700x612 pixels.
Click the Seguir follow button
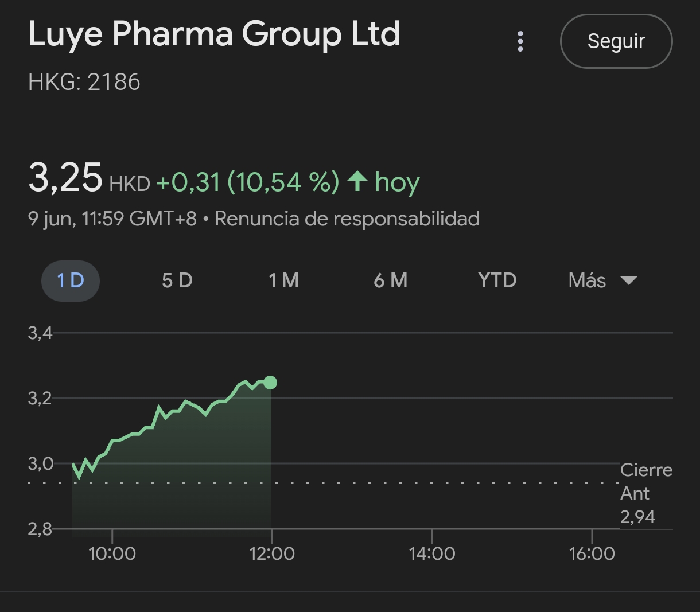point(616,41)
